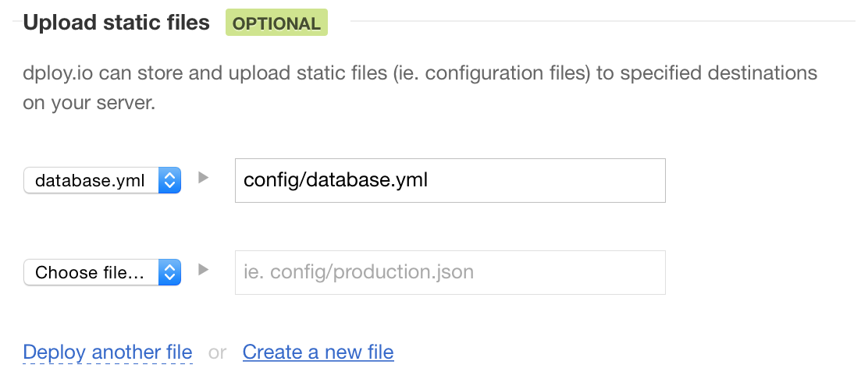Open the database.yml file dropdown
The image size is (868, 379).
pyautogui.click(x=102, y=181)
